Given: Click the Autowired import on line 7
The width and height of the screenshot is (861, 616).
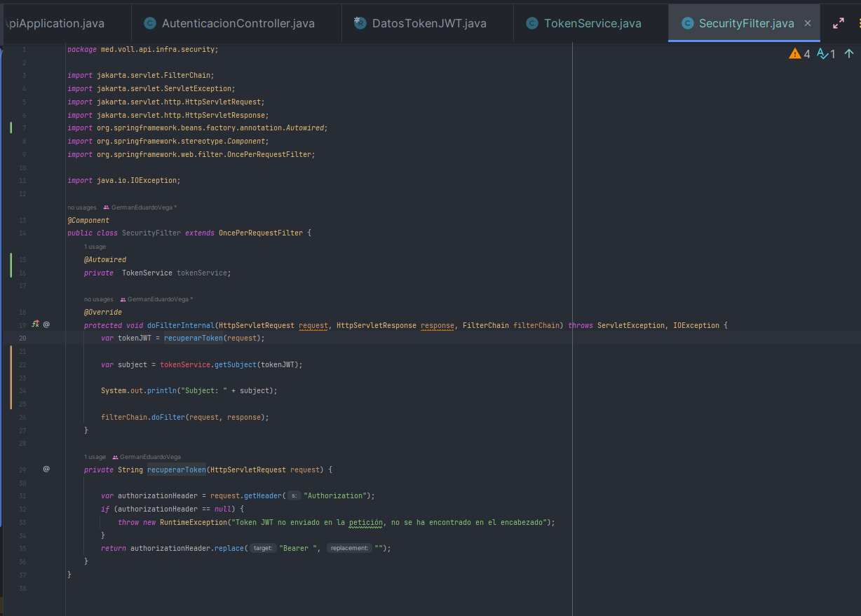Looking at the screenshot, I should 198,128.
